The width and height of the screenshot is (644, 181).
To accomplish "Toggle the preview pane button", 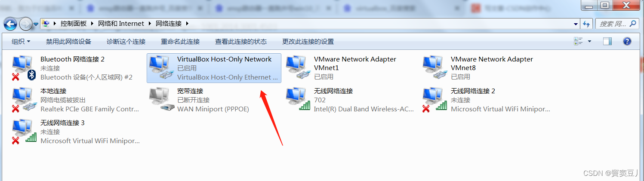I will click(x=607, y=41).
